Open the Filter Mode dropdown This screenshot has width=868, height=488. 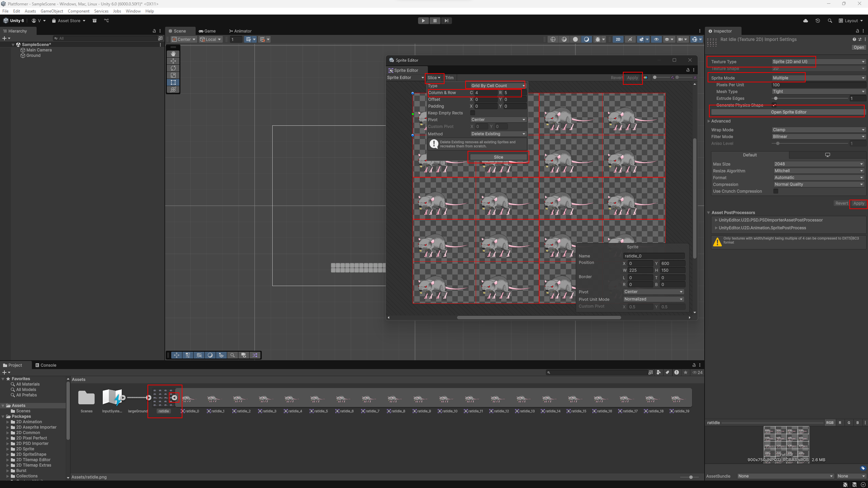tap(819, 137)
